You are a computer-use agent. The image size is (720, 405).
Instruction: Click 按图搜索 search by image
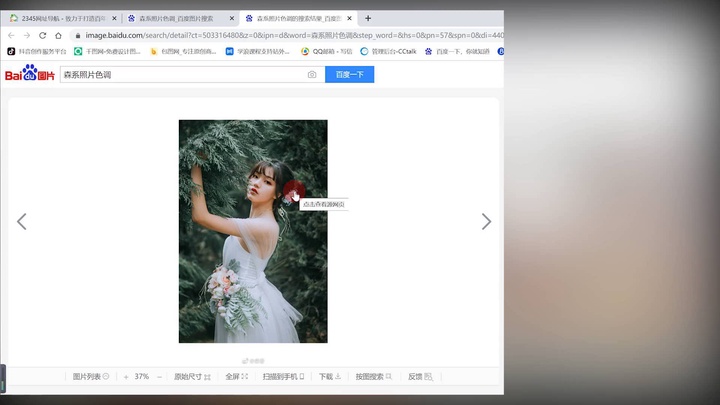click(373, 377)
